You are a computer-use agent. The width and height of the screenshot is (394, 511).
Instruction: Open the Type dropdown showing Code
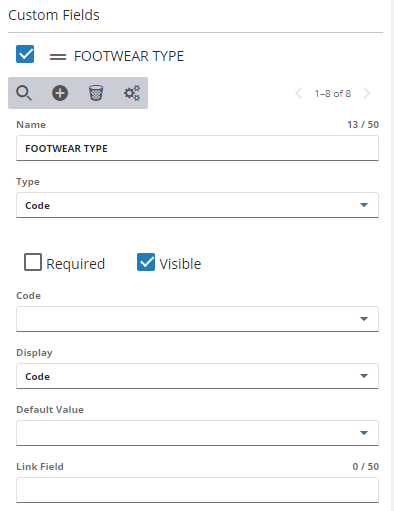pos(197,205)
